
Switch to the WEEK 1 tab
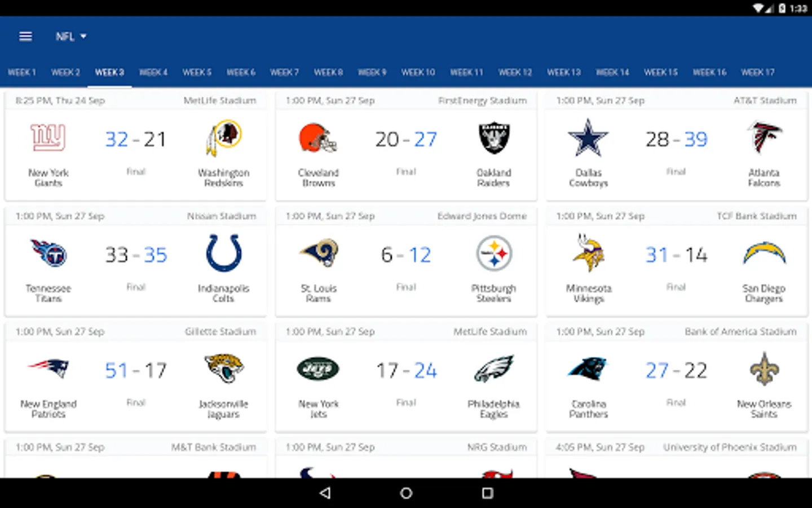[21, 72]
